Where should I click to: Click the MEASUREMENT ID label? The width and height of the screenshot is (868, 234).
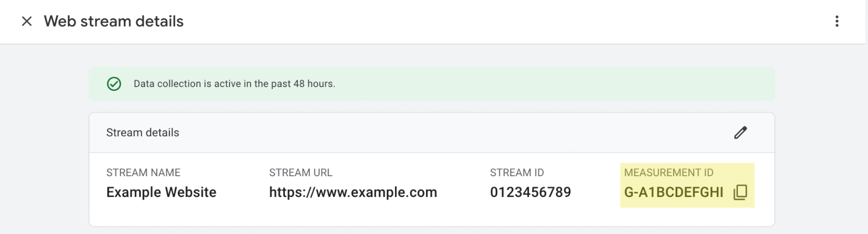click(669, 173)
